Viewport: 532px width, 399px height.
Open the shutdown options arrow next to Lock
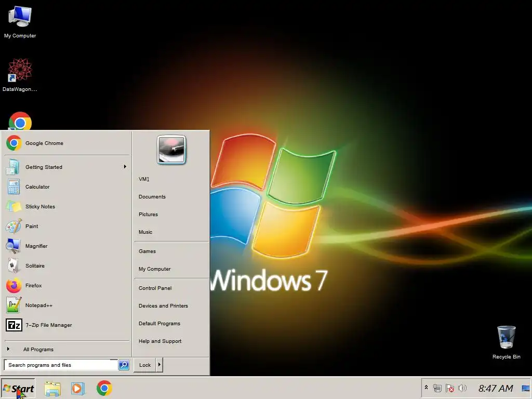(x=159, y=365)
